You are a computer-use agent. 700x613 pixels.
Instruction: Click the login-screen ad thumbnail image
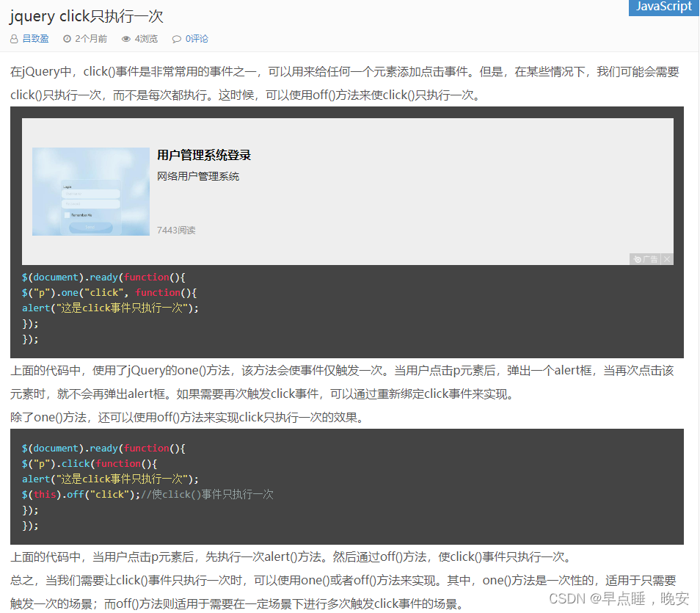click(x=90, y=192)
